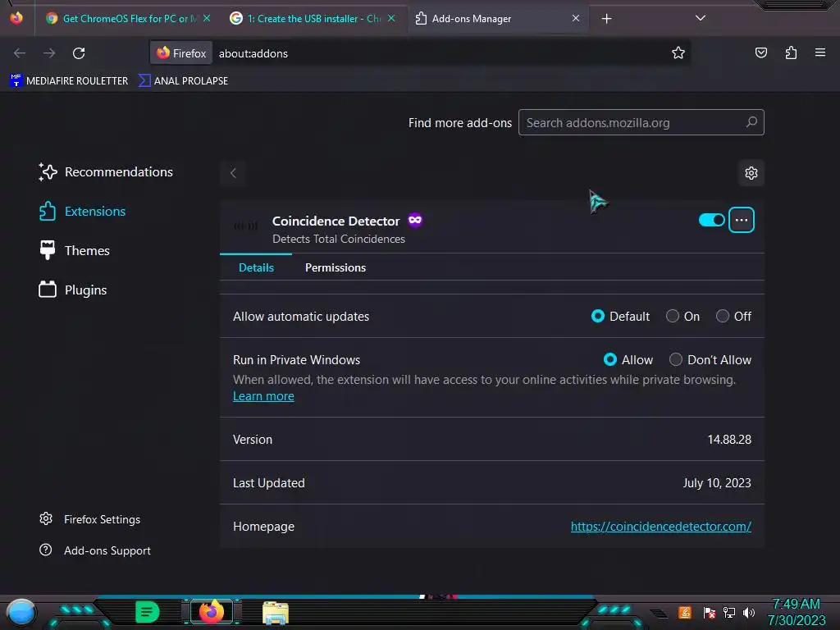Open the Start orb on the taskbar
840x630 pixels.
coord(21,613)
